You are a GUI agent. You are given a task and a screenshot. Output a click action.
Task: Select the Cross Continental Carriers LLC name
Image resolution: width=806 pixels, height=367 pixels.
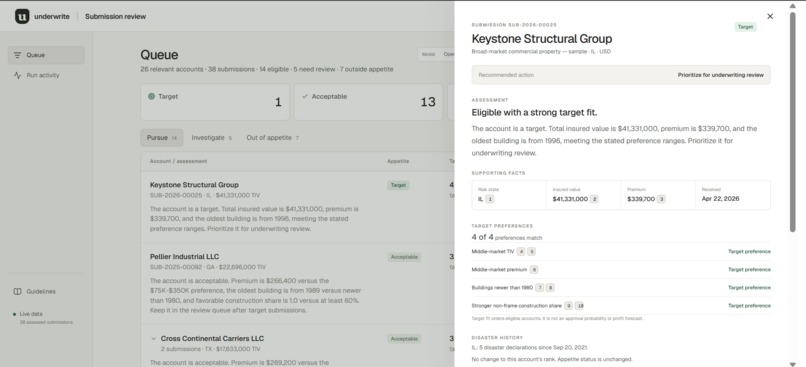[x=212, y=339]
